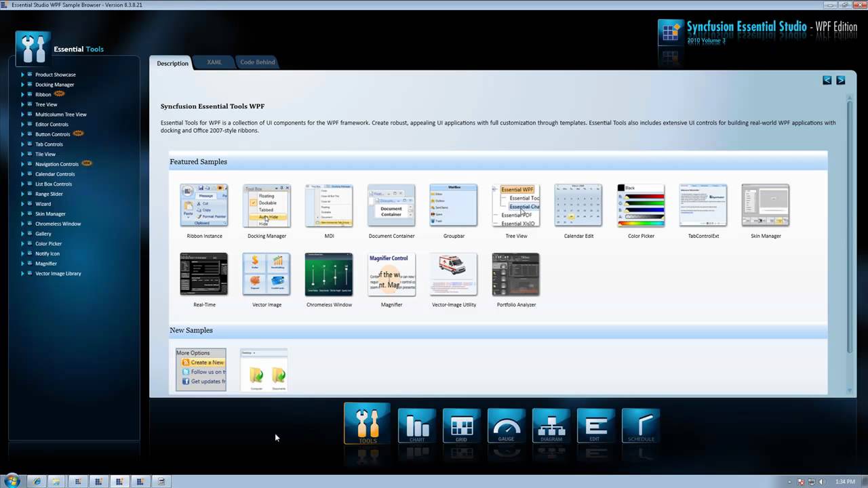
Task: Expand the Docking Manager tree node
Action: pyautogui.click(x=22, y=85)
